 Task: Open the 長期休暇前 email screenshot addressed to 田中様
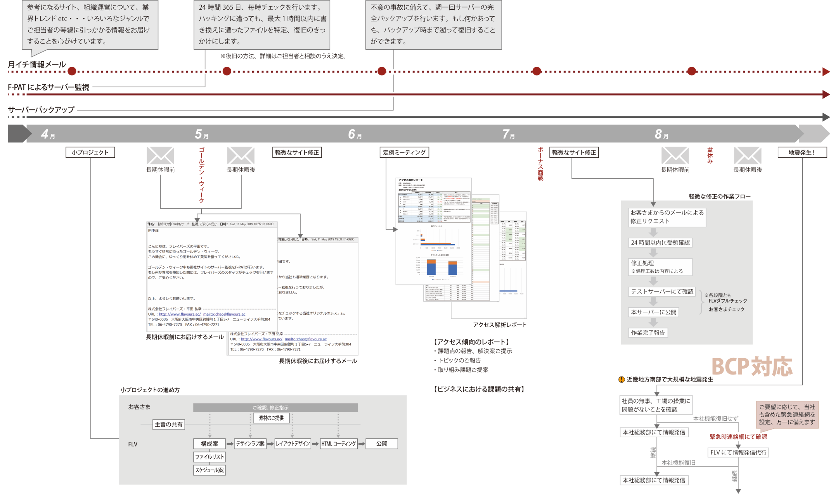[x=212, y=277]
